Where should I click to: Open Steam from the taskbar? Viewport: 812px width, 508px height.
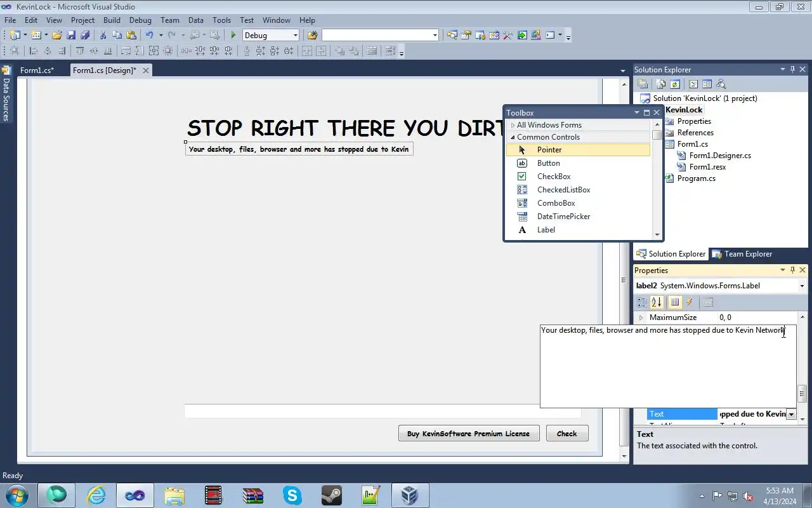pos(332,495)
